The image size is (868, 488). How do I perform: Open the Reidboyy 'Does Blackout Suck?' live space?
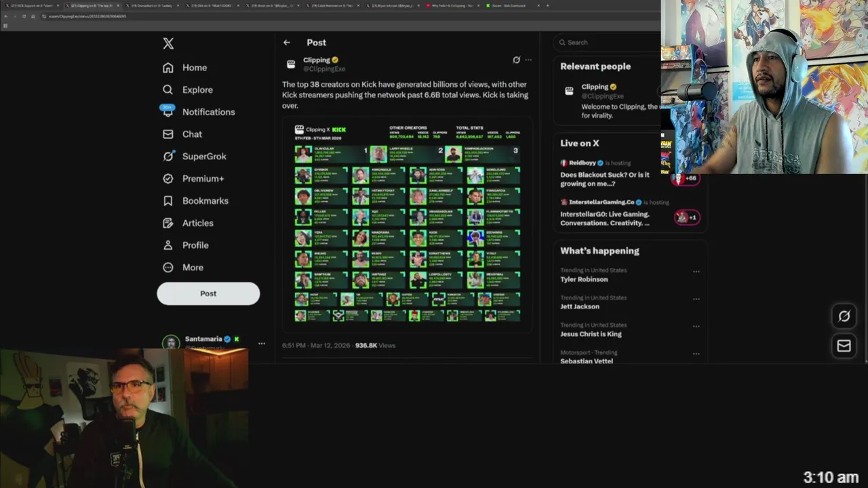point(605,179)
